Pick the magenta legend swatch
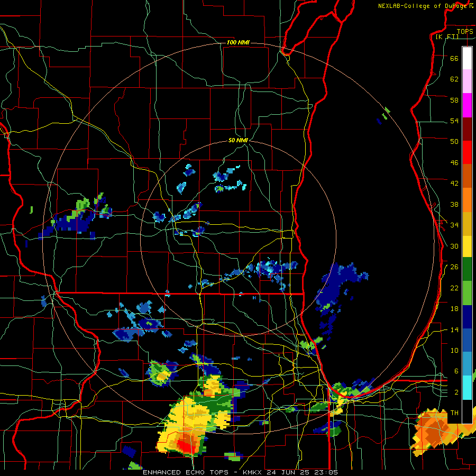This screenshot has height=476, width=476. click(x=467, y=105)
